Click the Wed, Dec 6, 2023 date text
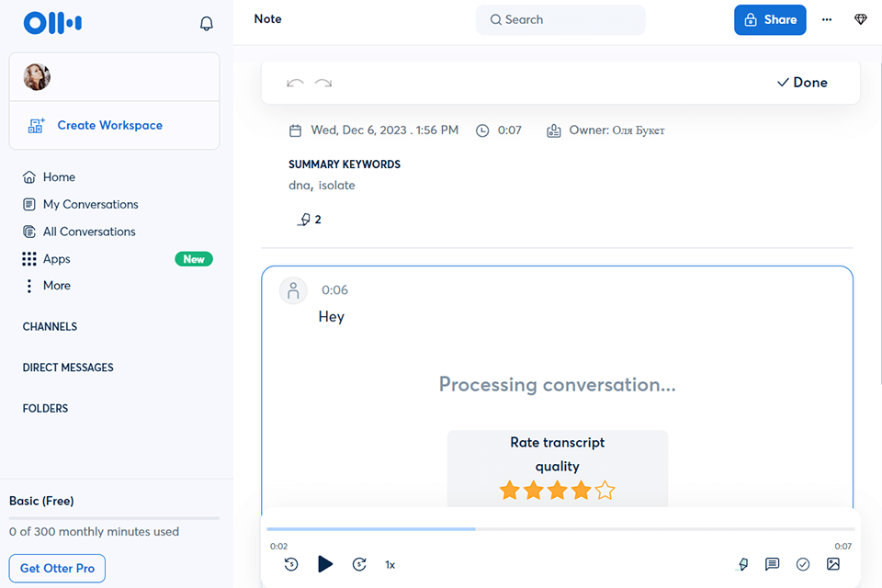 [385, 130]
